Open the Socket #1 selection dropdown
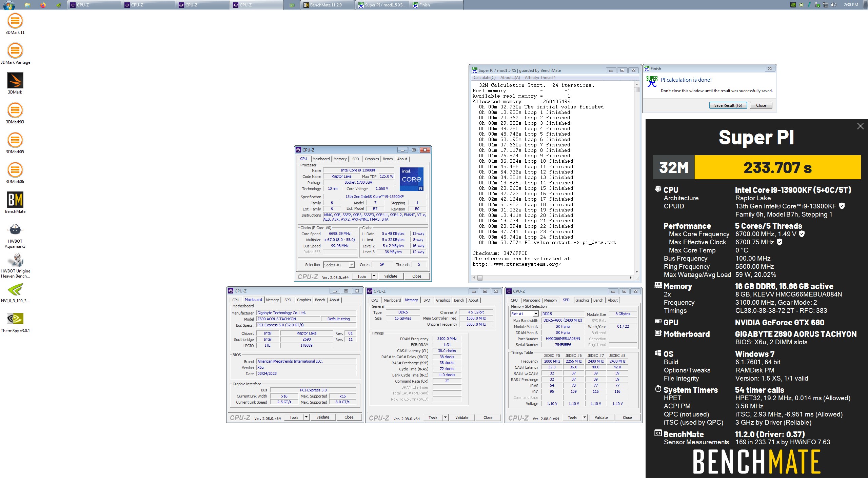Screen dimensions: 868x488 [x=338, y=265]
